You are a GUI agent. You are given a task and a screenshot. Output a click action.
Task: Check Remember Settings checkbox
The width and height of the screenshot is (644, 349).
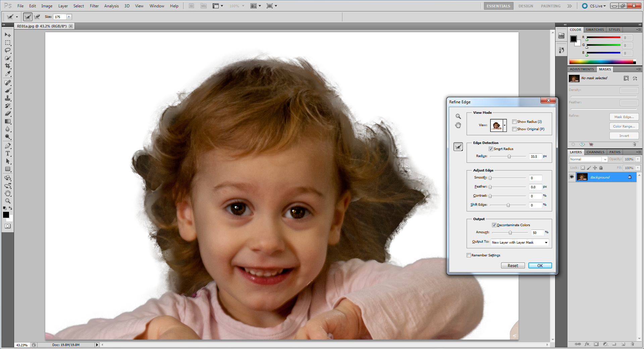tap(469, 255)
